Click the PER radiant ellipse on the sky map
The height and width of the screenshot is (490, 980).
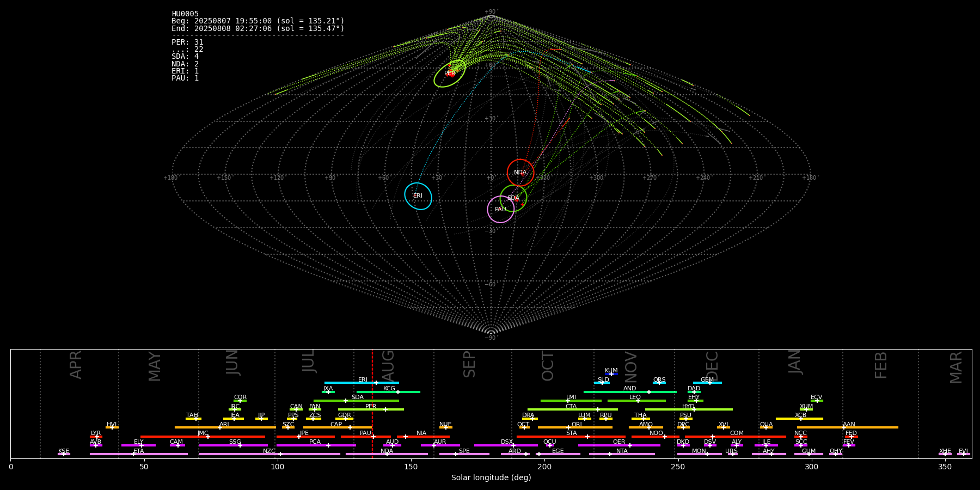coord(450,73)
